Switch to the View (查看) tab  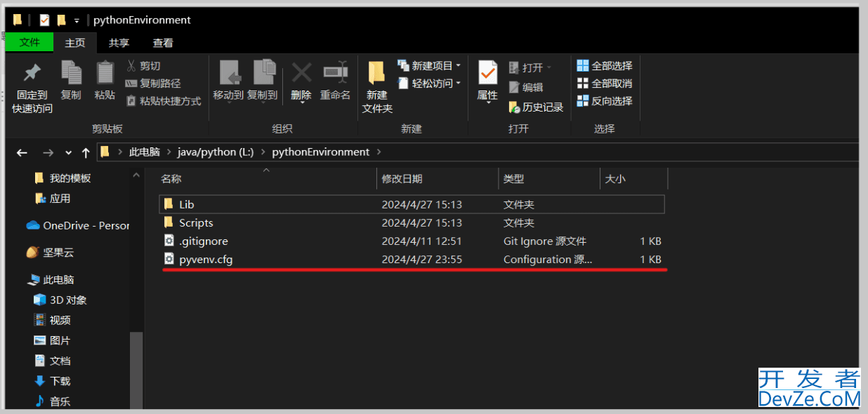(163, 43)
